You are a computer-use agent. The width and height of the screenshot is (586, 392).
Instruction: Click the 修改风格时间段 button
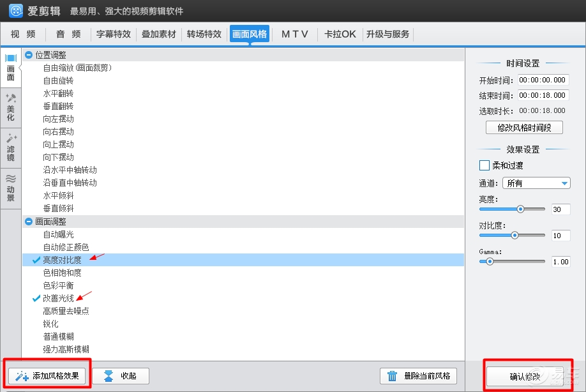coord(524,128)
